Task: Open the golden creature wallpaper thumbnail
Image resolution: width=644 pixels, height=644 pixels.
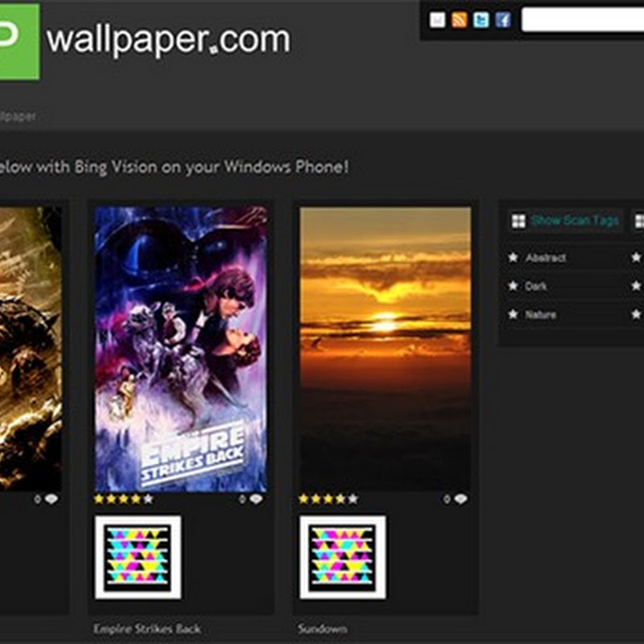Action: 31,349
